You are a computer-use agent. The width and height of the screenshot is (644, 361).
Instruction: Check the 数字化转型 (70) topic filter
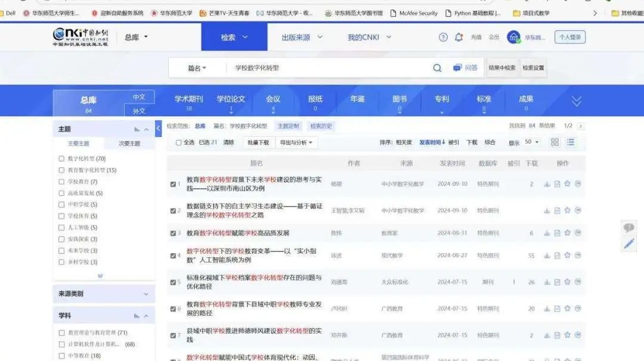[61, 158]
